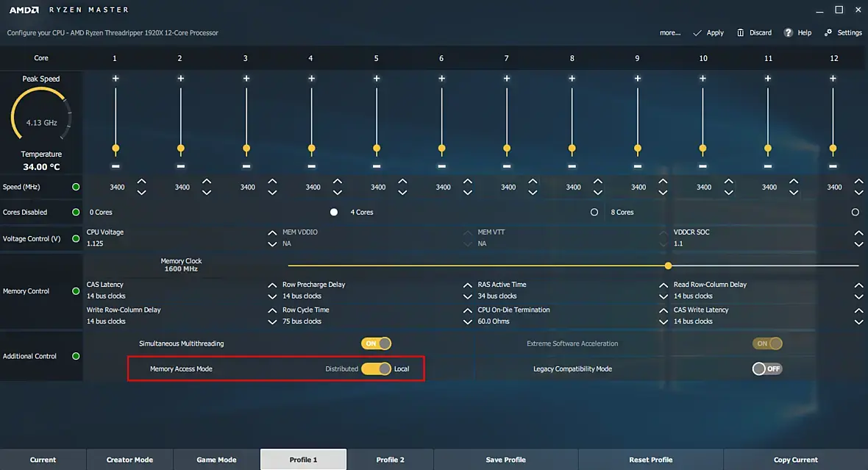This screenshot has height=470, width=868.
Task: Click the CPU Voltage value 1.125
Action: (x=95, y=243)
